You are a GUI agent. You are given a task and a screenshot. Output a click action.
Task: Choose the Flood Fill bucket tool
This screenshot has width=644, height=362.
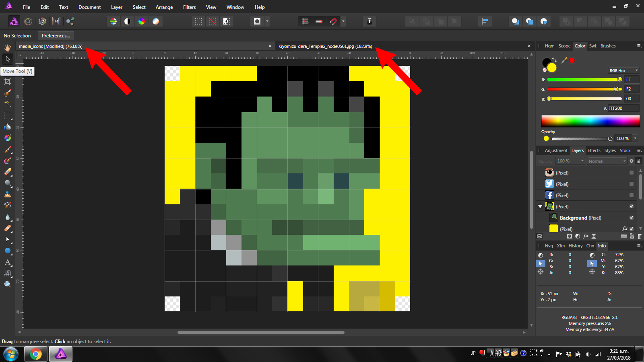tap(8, 127)
